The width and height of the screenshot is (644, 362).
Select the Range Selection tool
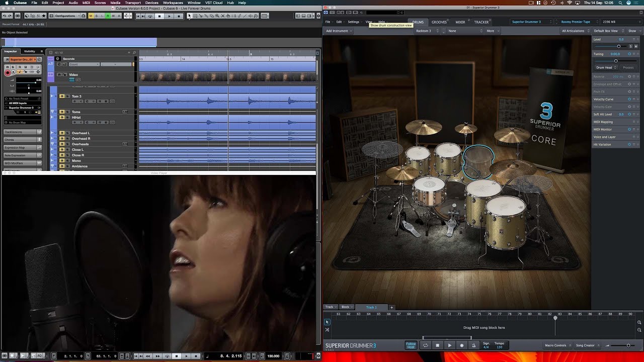pos(195,16)
